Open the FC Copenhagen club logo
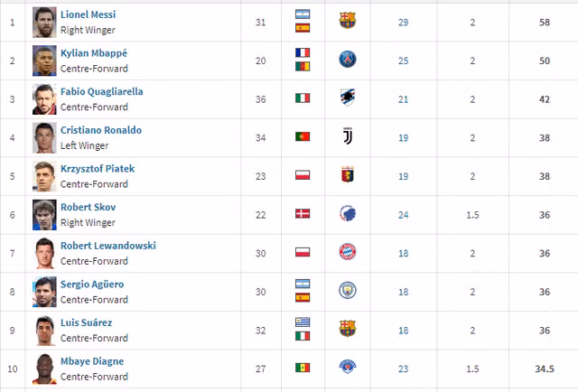The width and height of the screenshot is (578, 392). (x=348, y=214)
